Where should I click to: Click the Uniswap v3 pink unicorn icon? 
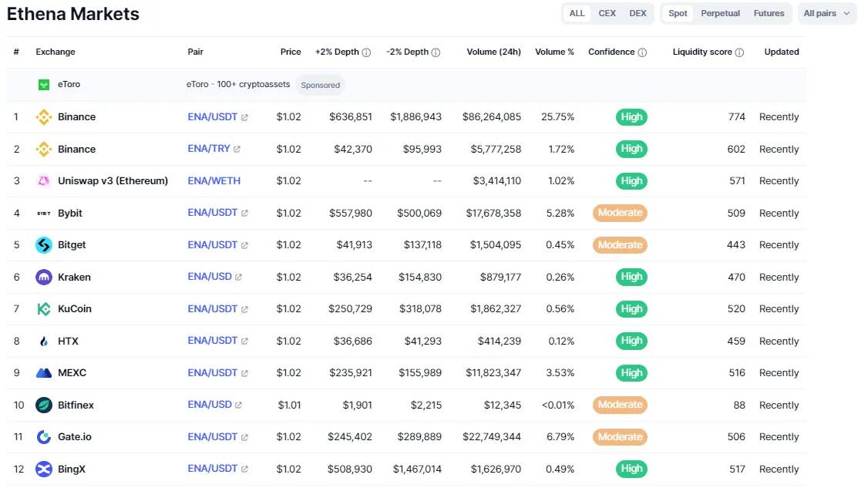(44, 180)
